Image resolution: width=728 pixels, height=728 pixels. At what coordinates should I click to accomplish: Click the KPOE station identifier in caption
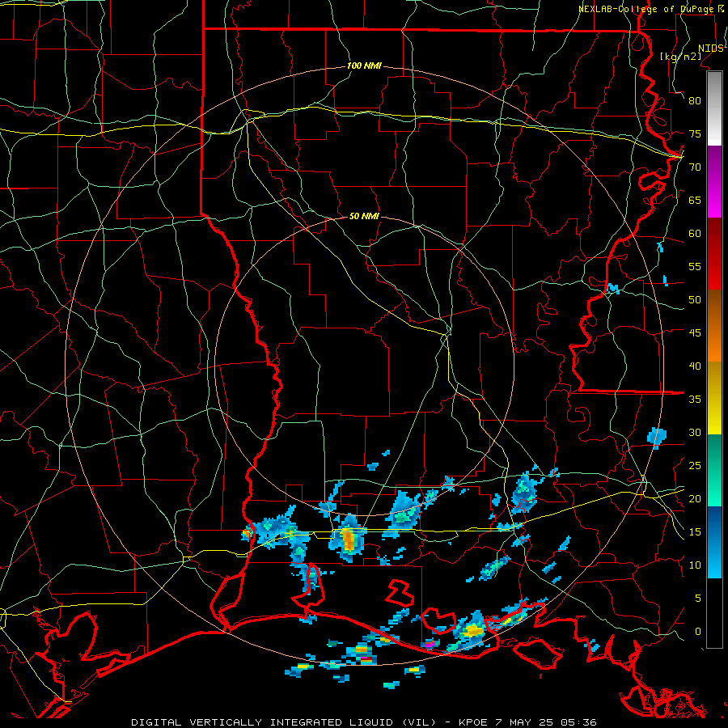(472, 722)
